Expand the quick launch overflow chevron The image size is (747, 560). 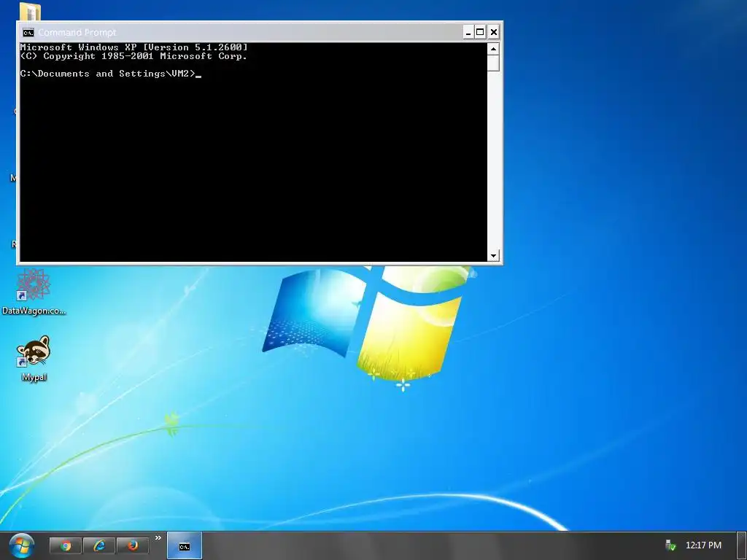[x=158, y=538]
